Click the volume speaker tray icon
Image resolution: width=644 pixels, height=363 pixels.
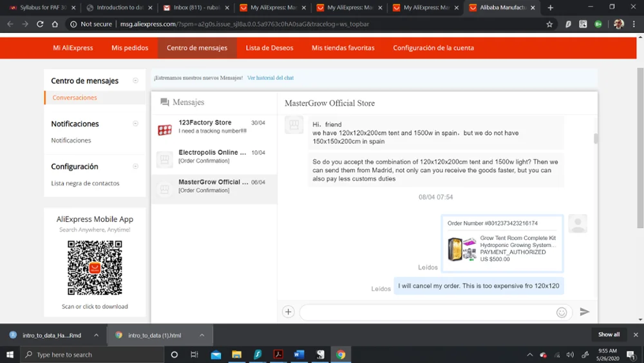(570, 355)
